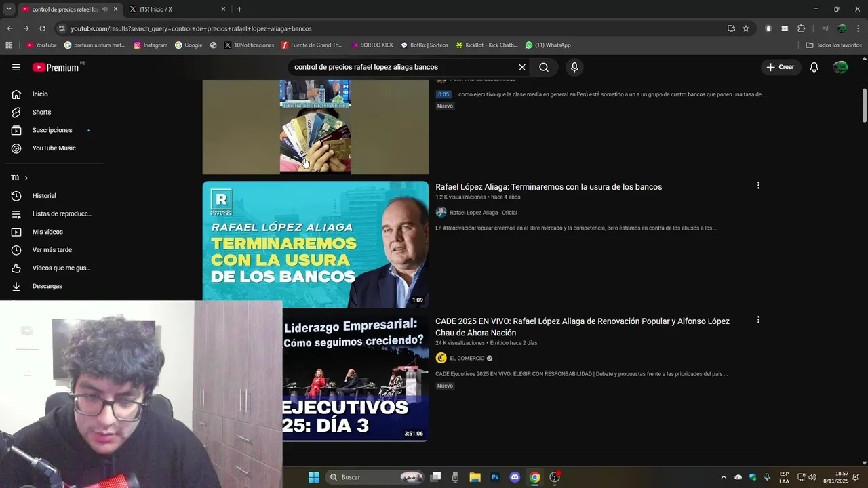Viewport: 868px width, 488px height.
Task: Jump to the 0:05 timestamp chip
Action: click(x=443, y=94)
